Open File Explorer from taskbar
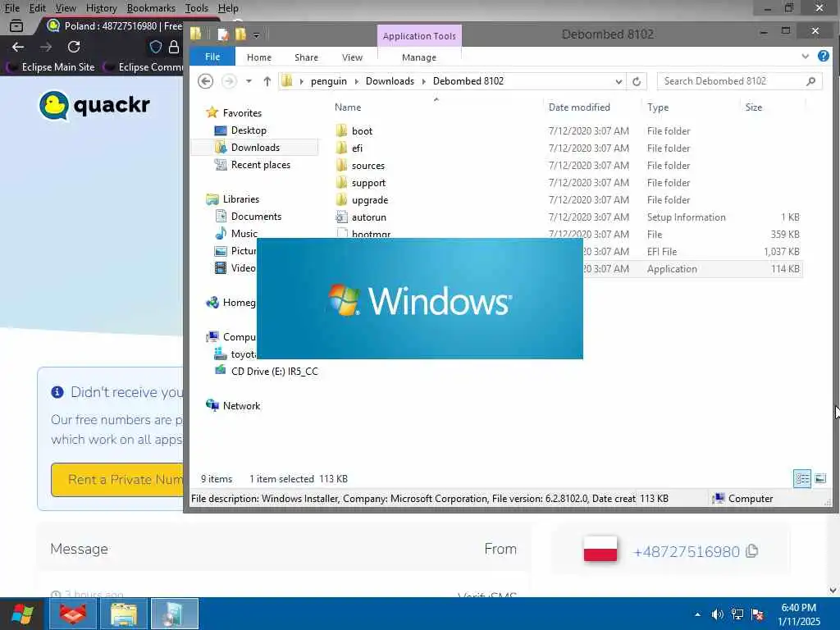The width and height of the screenshot is (840, 630). click(123, 614)
